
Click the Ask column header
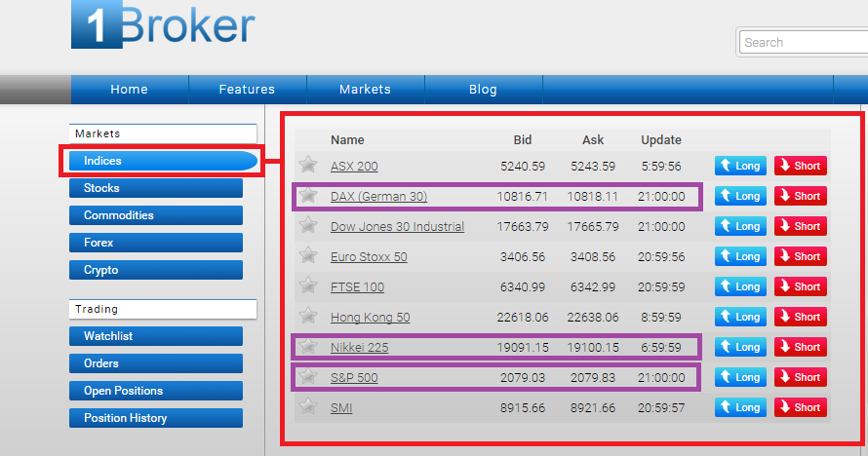click(x=593, y=140)
